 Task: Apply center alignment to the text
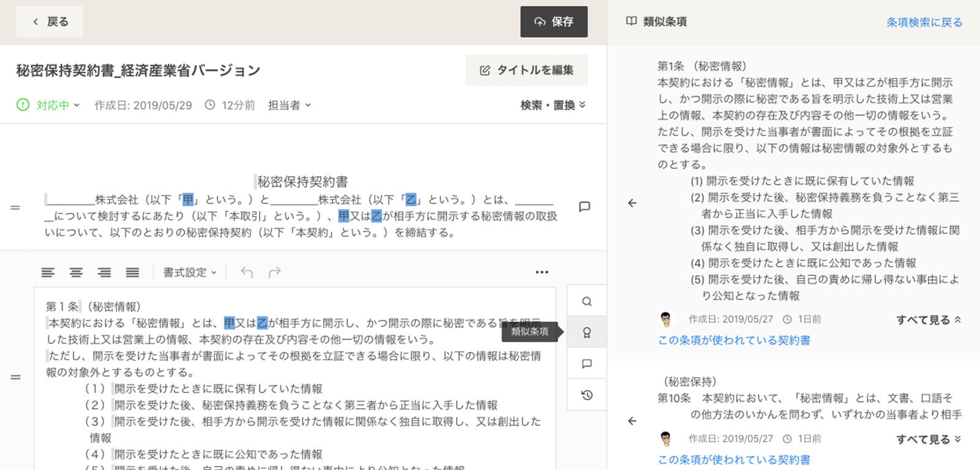[76, 272]
